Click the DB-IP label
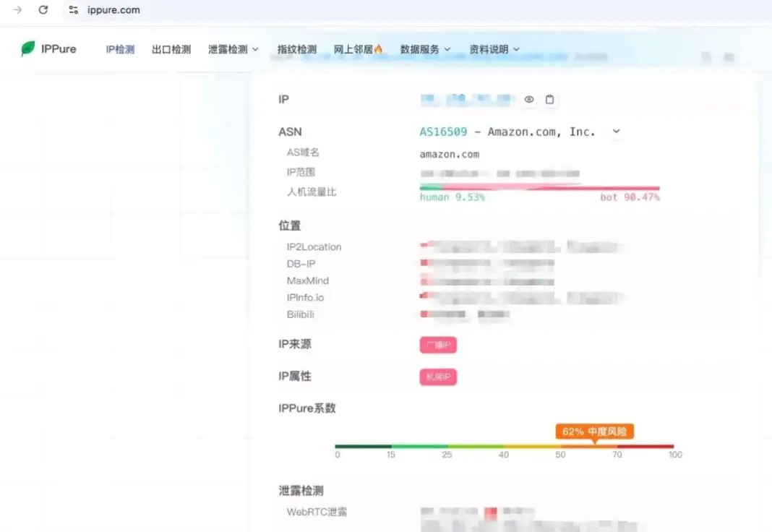Image resolution: width=772 pixels, height=532 pixels. coord(301,264)
